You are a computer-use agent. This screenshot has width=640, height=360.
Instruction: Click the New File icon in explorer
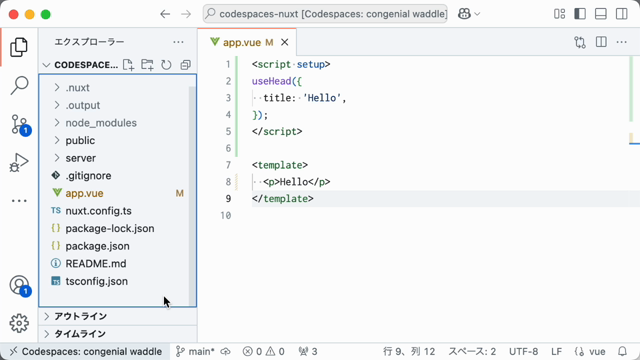click(128, 65)
